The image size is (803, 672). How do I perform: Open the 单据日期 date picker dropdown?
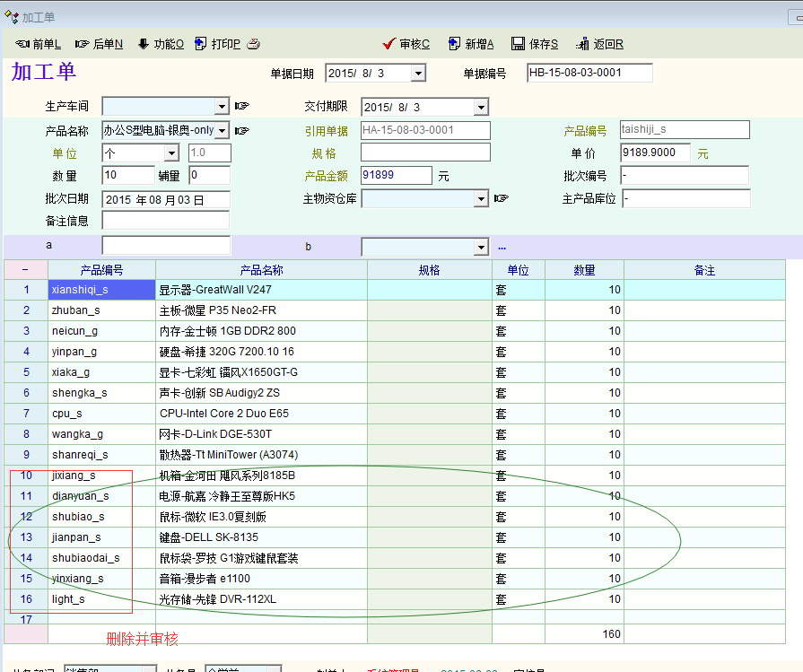417,74
